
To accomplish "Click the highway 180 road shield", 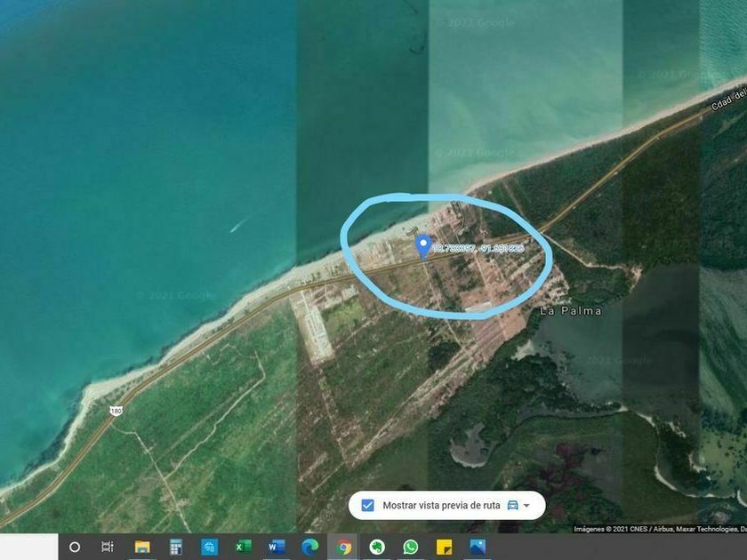I will pos(116,411).
